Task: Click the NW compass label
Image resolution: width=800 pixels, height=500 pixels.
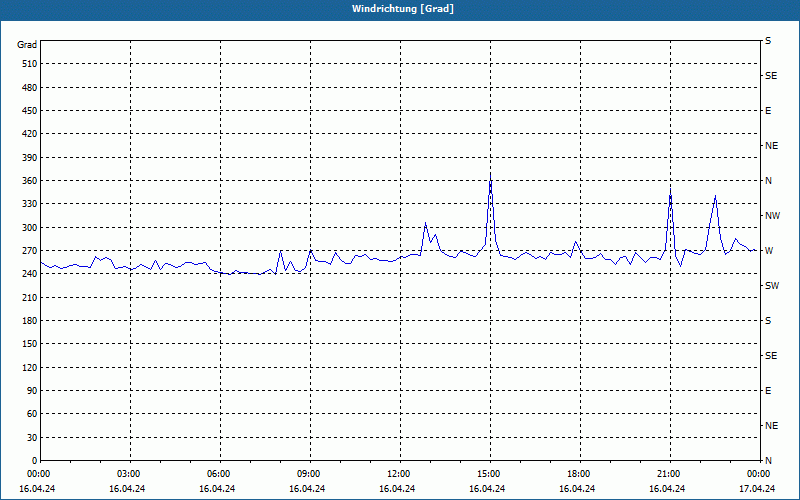Action: click(x=772, y=216)
